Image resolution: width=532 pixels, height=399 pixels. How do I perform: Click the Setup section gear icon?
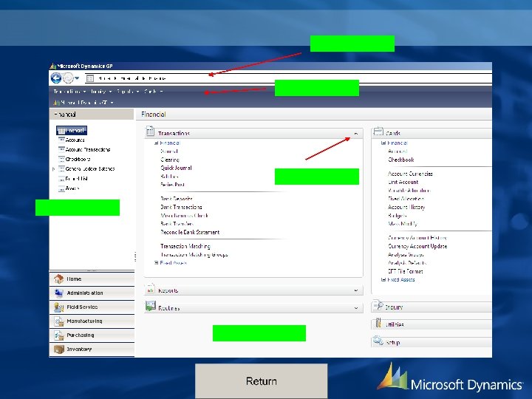(x=378, y=341)
